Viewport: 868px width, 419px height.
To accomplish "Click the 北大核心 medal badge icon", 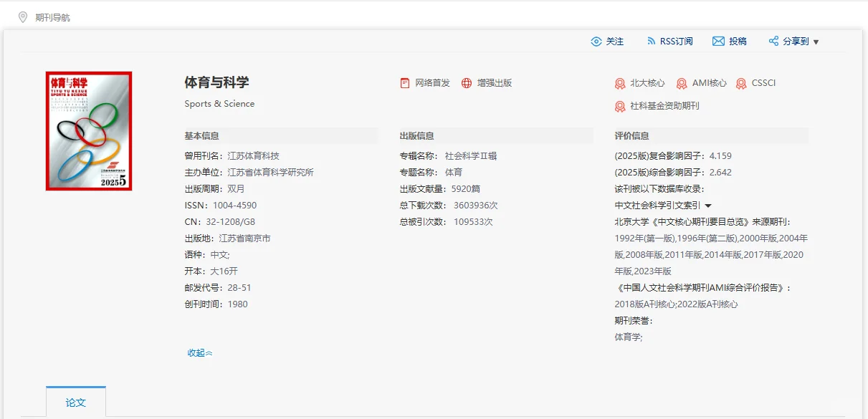I will coord(619,82).
